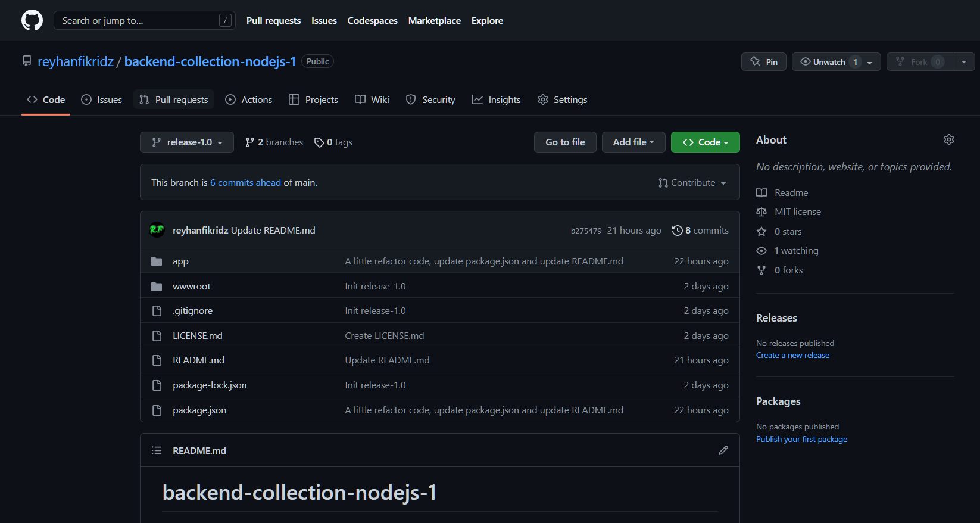Image resolution: width=980 pixels, height=523 pixels.
Task: Switch to the Issues tab
Action: point(102,100)
